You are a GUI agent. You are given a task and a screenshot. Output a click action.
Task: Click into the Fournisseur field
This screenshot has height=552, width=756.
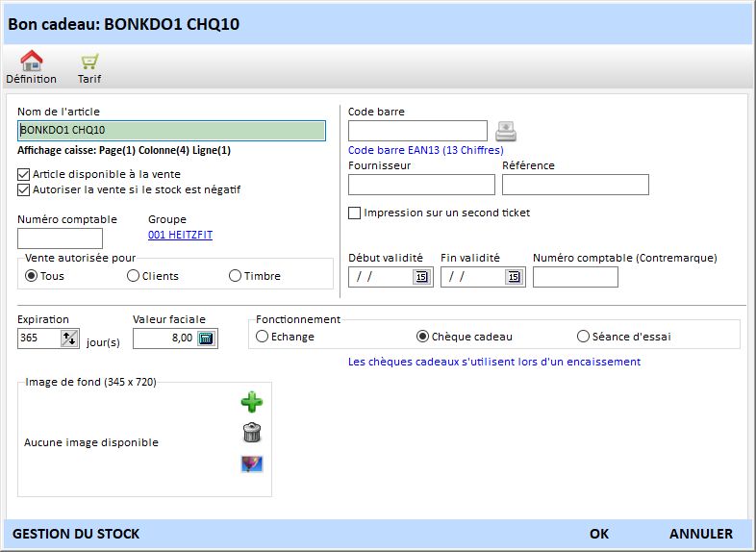point(420,185)
